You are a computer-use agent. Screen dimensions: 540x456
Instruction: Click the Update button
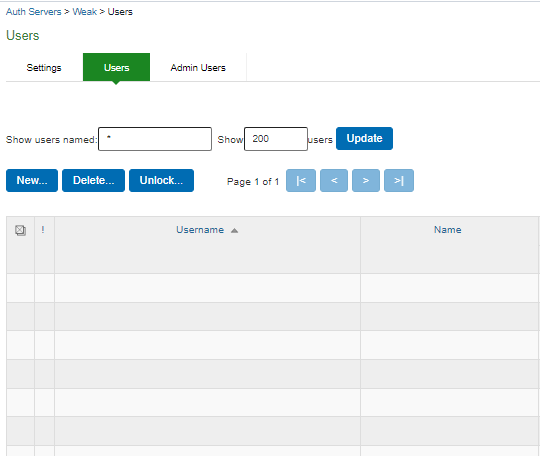coord(364,138)
